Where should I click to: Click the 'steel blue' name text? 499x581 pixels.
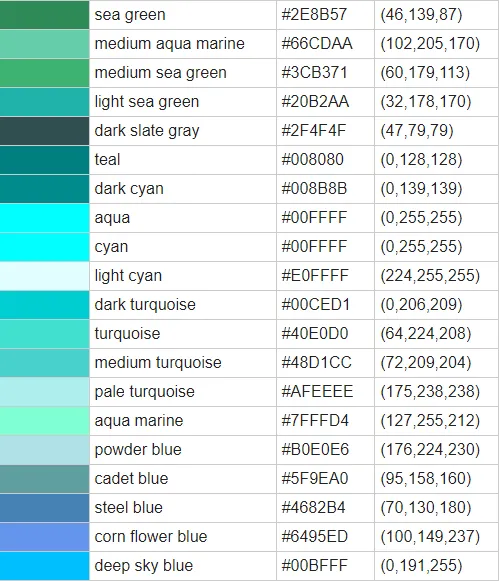[129, 508]
